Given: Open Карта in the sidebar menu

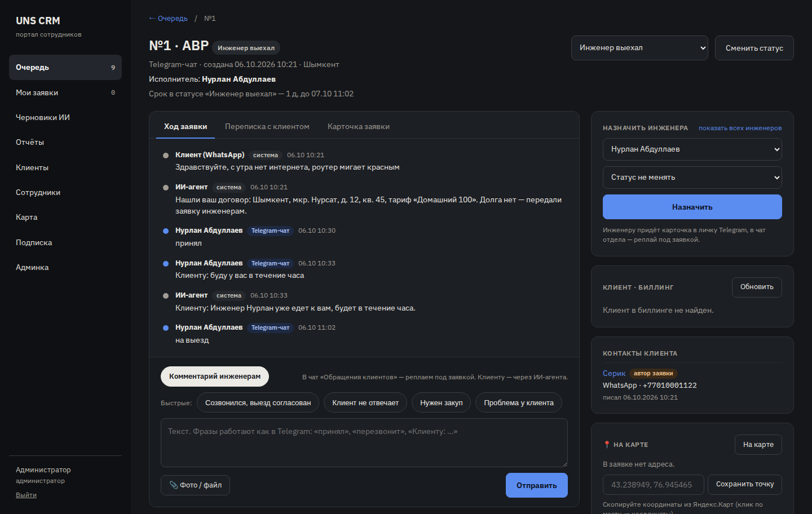Looking at the screenshot, I should point(65,217).
